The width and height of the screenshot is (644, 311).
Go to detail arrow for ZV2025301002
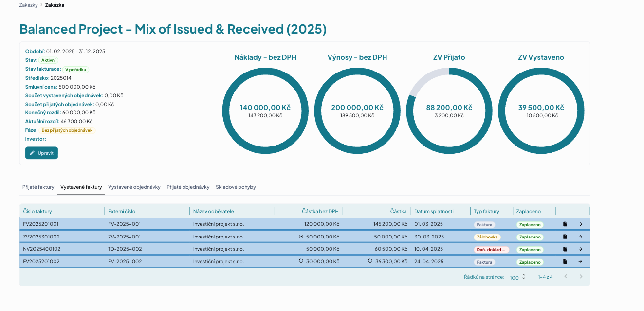pyautogui.click(x=580, y=237)
